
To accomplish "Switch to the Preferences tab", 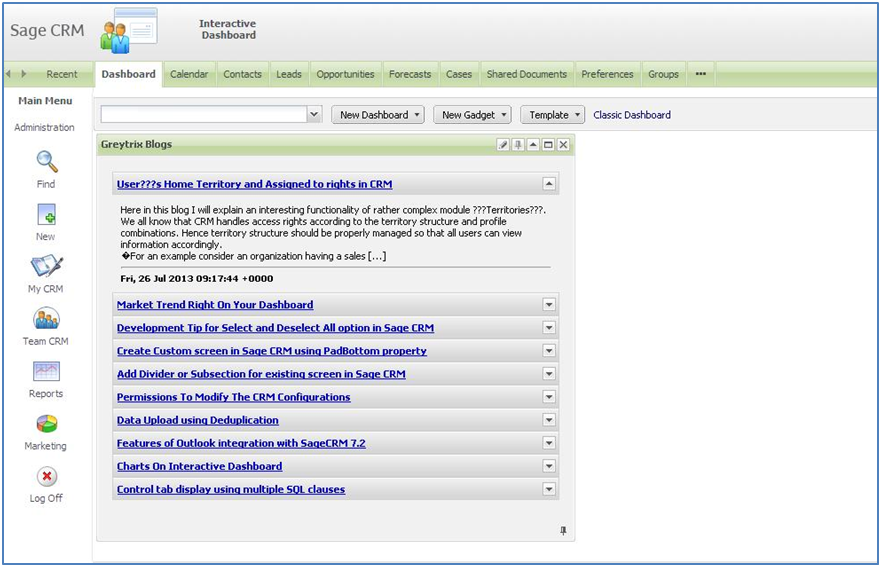I will 607,74.
